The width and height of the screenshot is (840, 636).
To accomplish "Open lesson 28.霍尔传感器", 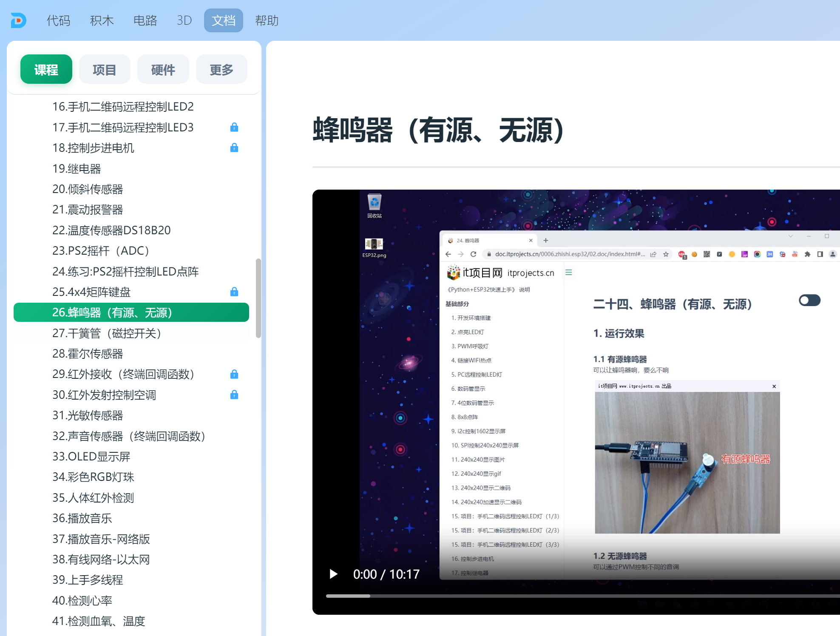I will point(131,353).
